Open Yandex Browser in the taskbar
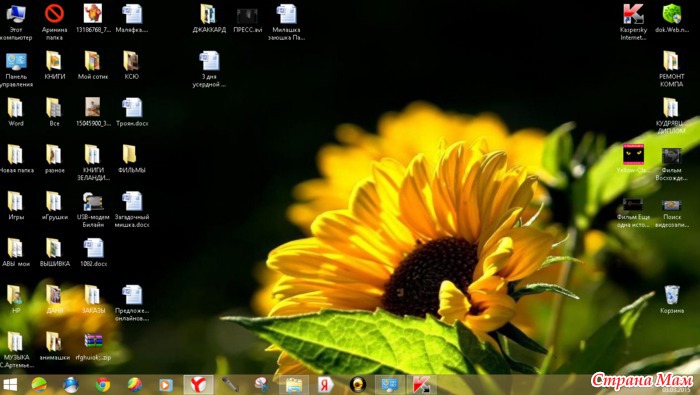This screenshot has height=395, width=700. click(x=198, y=384)
